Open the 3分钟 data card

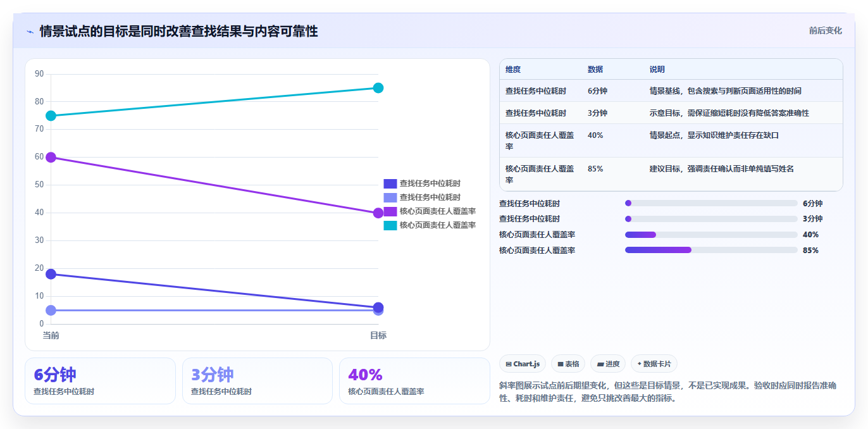point(257,381)
